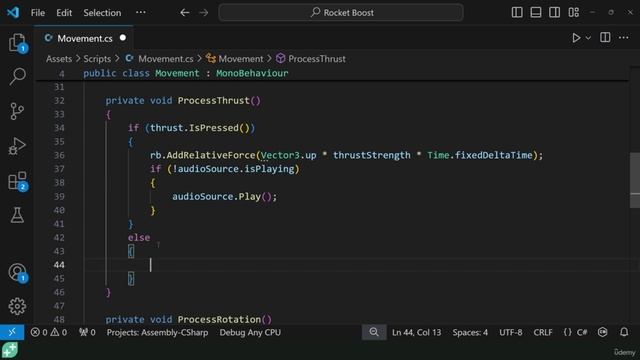Open the errors and warnings counter

pos(49,332)
